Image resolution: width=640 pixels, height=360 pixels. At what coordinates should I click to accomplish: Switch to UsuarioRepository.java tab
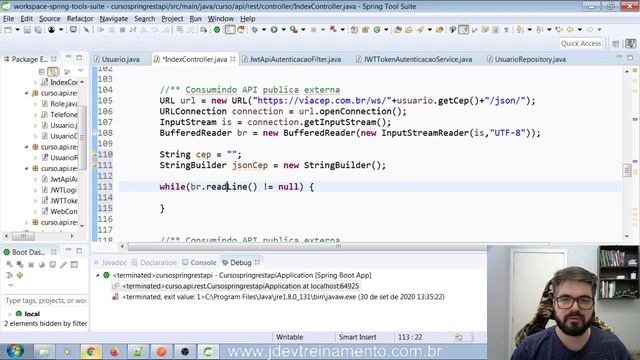530,59
